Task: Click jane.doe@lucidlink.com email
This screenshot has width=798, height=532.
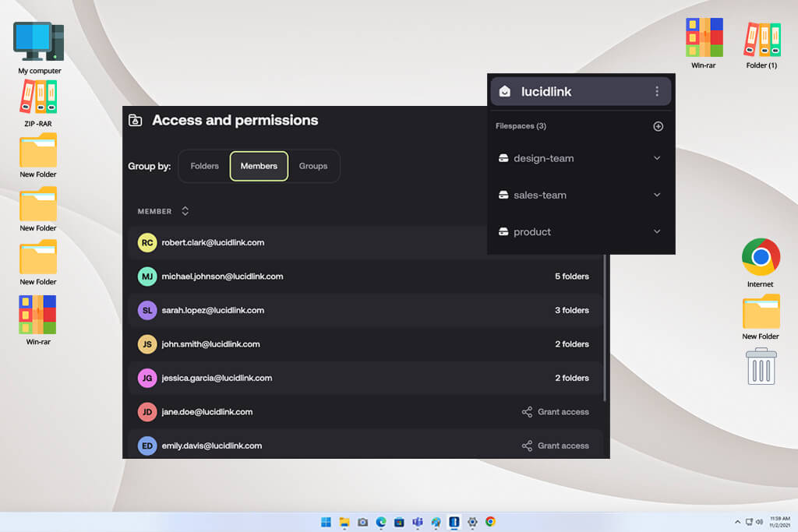Action: 207,411
